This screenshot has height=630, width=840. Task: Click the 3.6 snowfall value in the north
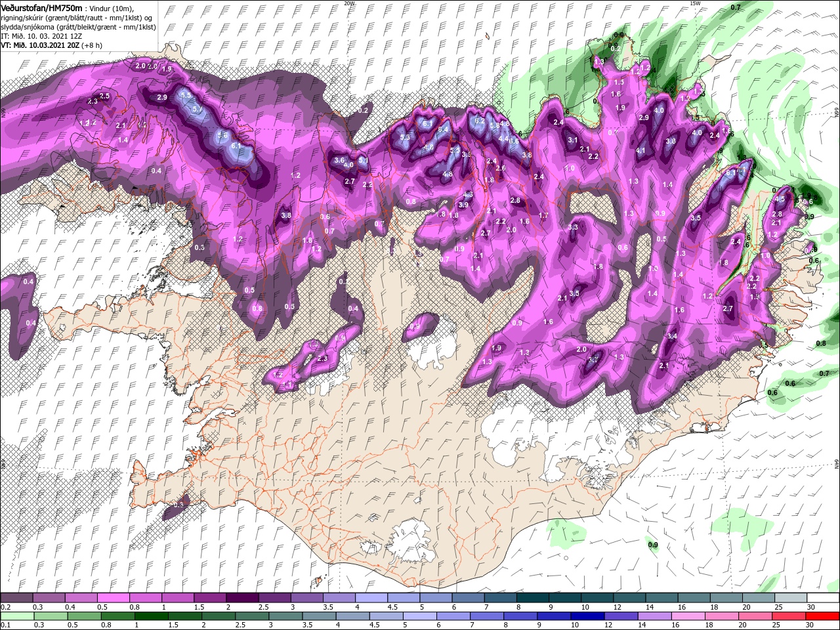click(x=339, y=160)
